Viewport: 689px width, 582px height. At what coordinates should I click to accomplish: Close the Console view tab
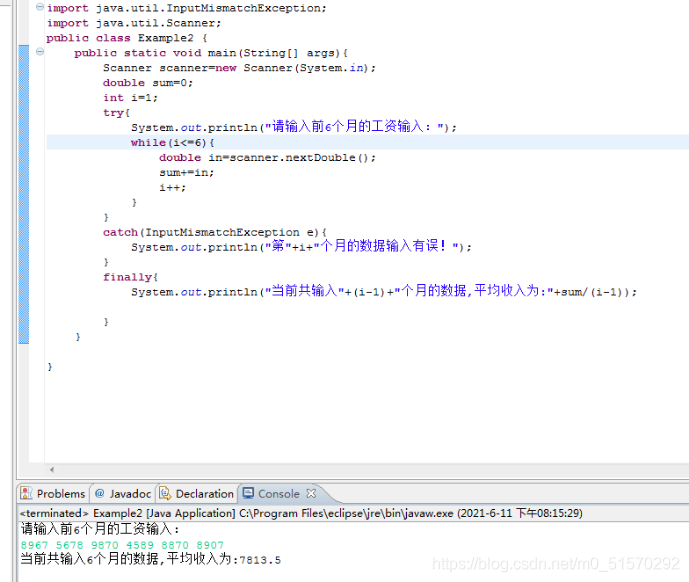[311, 493]
